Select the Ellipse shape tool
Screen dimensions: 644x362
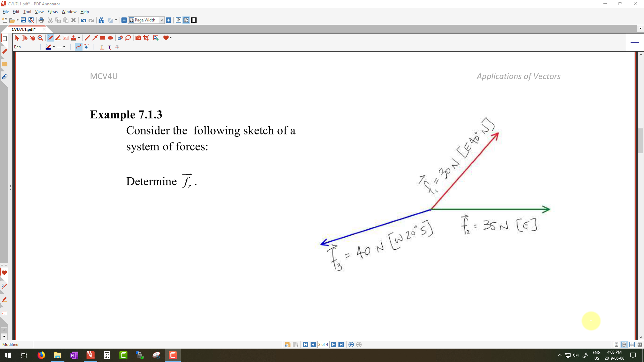pyautogui.click(x=110, y=38)
